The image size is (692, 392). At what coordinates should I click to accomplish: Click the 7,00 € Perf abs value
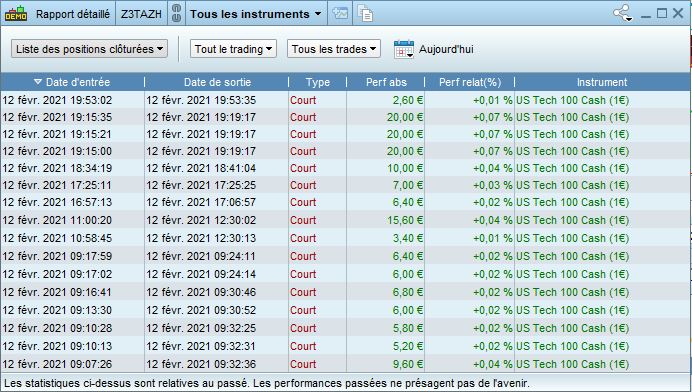[x=408, y=185]
